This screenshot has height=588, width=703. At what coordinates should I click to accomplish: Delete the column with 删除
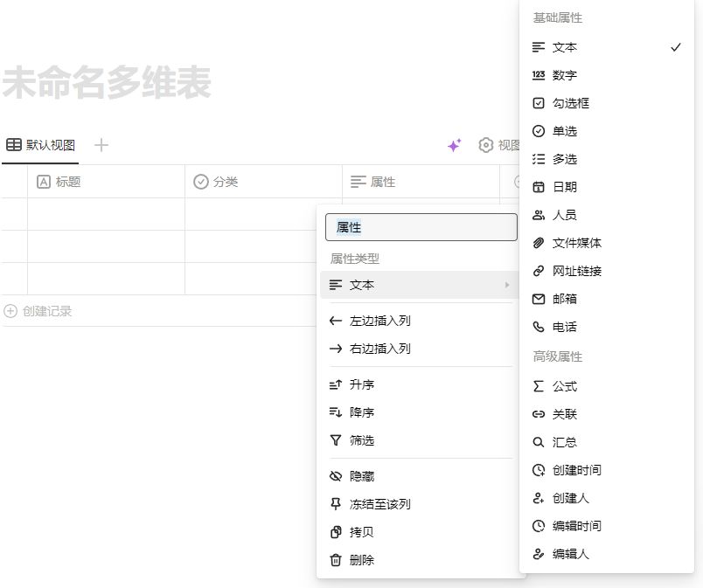click(362, 560)
